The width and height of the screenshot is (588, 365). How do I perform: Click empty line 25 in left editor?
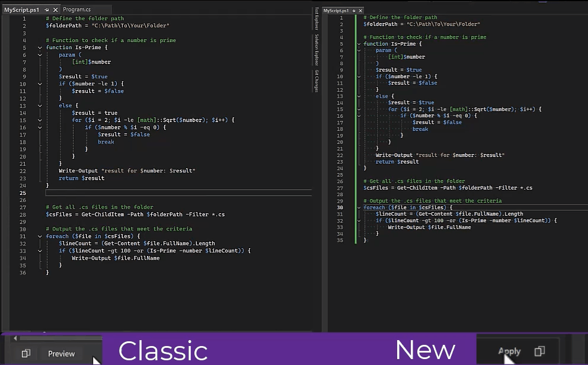click(x=178, y=193)
